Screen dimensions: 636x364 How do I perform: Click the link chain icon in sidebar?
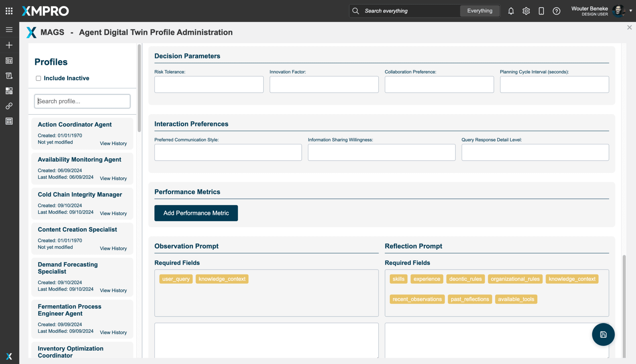coord(9,106)
